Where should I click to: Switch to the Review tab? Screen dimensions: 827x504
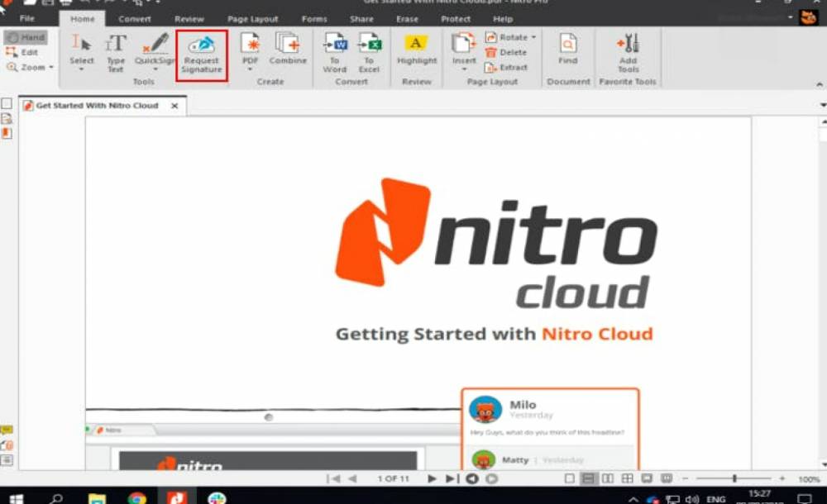[189, 19]
